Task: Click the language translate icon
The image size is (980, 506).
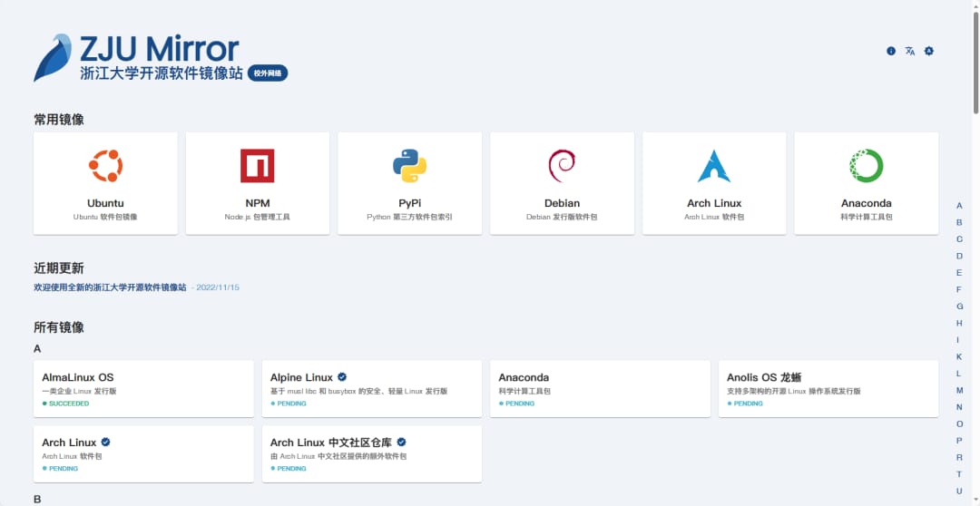Action: pyautogui.click(x=910, y=51)
